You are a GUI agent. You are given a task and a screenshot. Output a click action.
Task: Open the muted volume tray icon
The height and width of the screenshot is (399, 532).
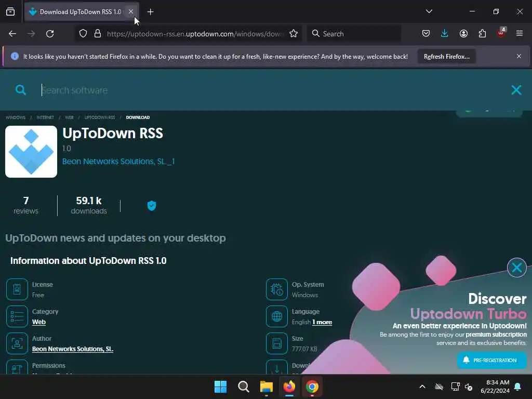point(469,387)
